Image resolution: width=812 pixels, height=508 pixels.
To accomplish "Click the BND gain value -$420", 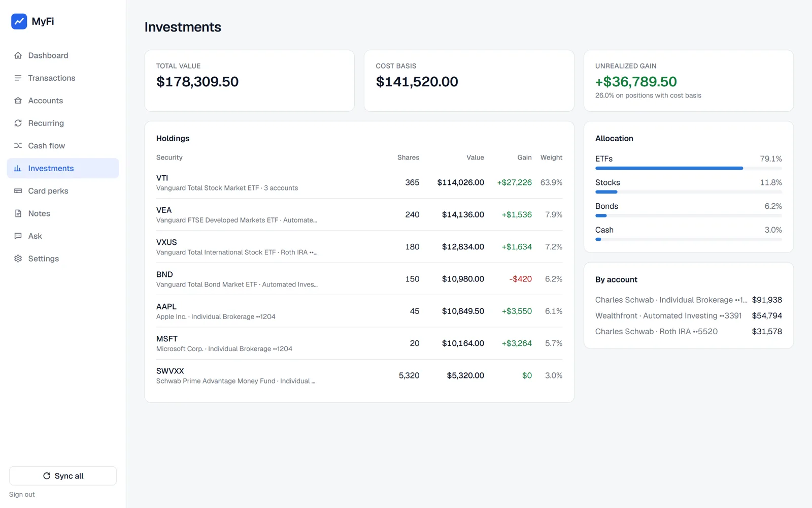I will coord(521,279).
